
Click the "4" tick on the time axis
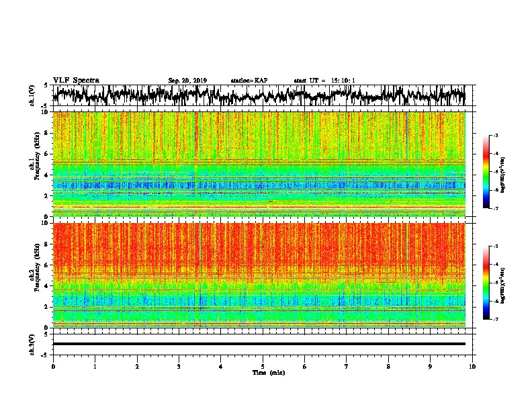[221, 367]
